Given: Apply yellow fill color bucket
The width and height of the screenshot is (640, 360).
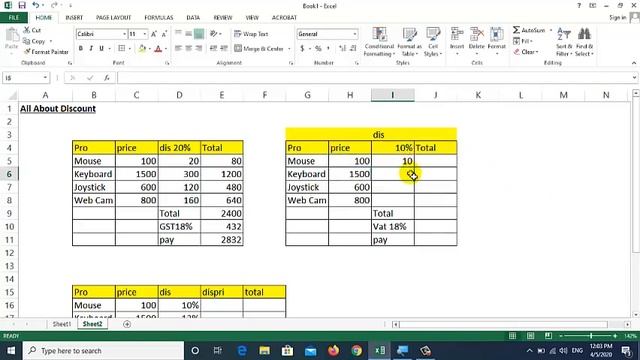Looking at the screenshot, I should (x=142, y=49).
